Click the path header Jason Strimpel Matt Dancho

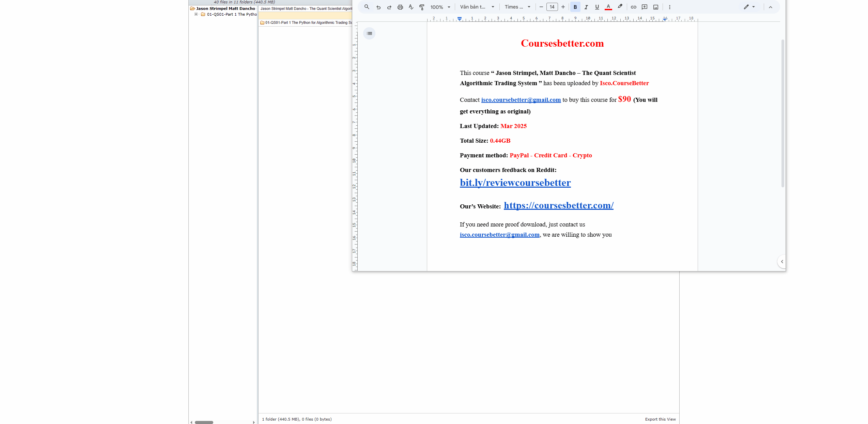click(x=306, y=9)
